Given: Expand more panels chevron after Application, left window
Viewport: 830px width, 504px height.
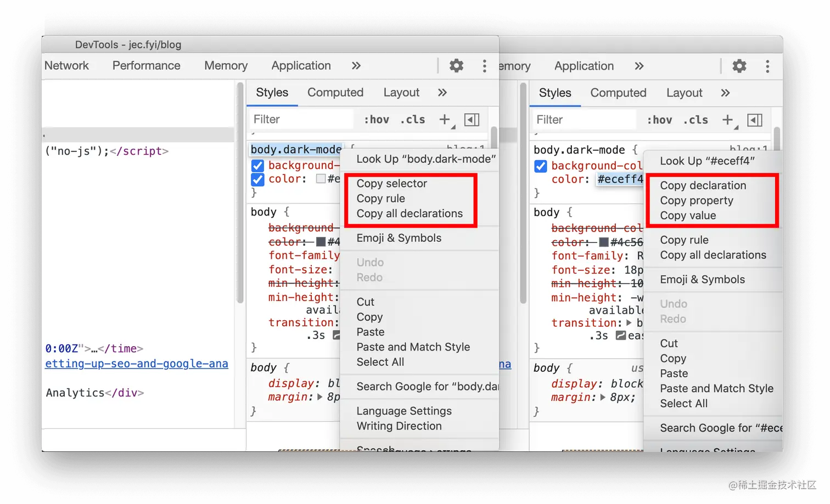Looking at the screenshot, I should (356, 66).
